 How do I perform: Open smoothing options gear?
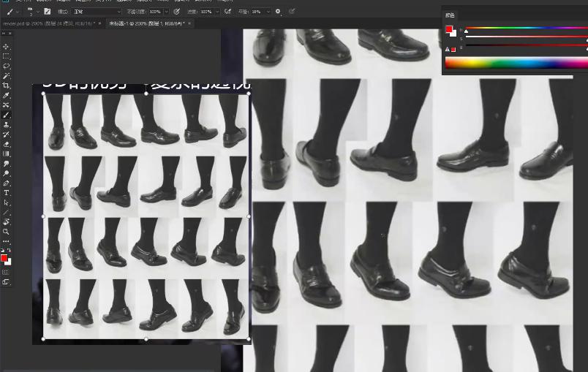[x=278, y=12]
